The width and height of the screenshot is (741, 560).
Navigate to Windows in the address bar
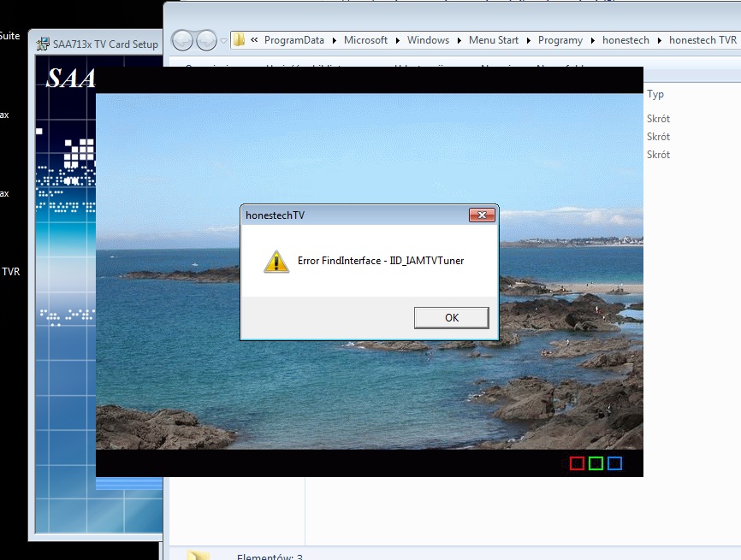(x=428, y=40)
